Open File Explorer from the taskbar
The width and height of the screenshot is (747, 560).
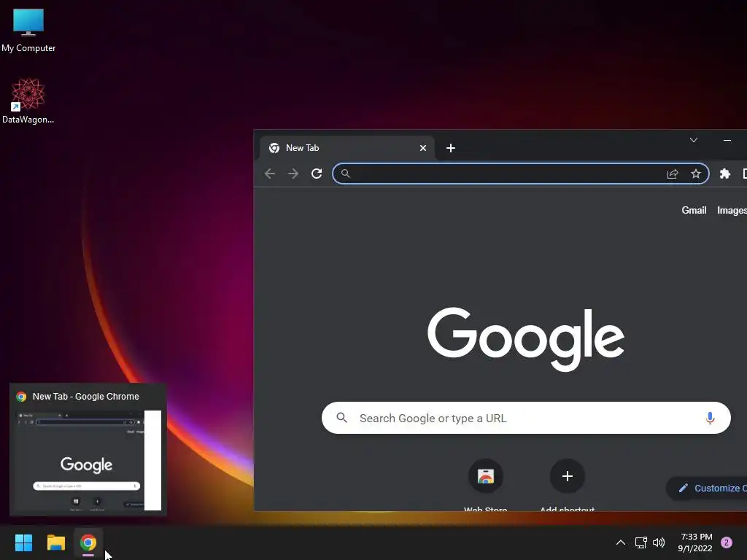(x=55, y=542)
